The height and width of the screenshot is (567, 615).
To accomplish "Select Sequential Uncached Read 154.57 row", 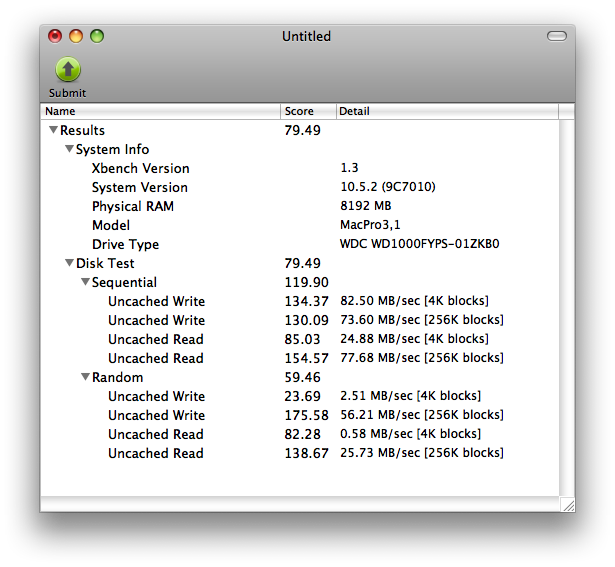I will pos(300,358).
